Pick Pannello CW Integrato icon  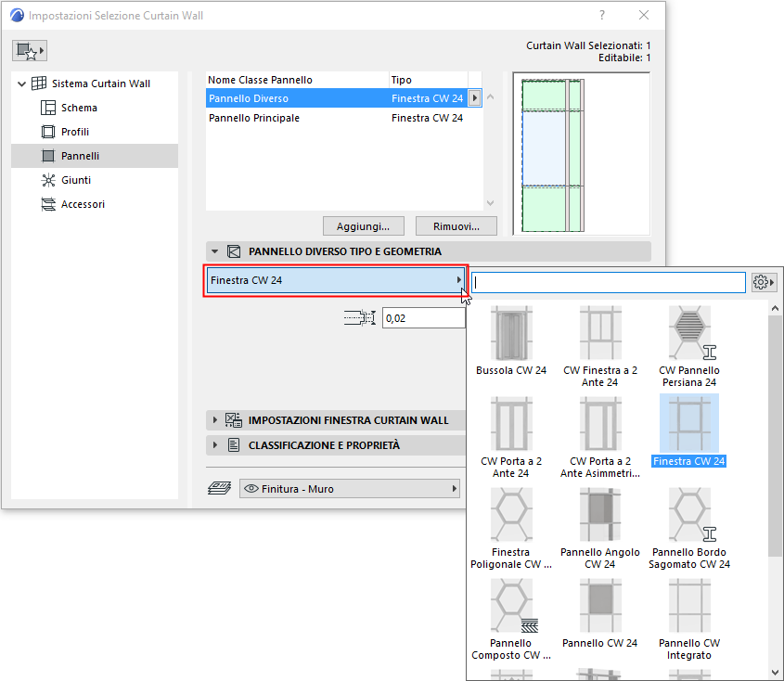pos(689,606)
